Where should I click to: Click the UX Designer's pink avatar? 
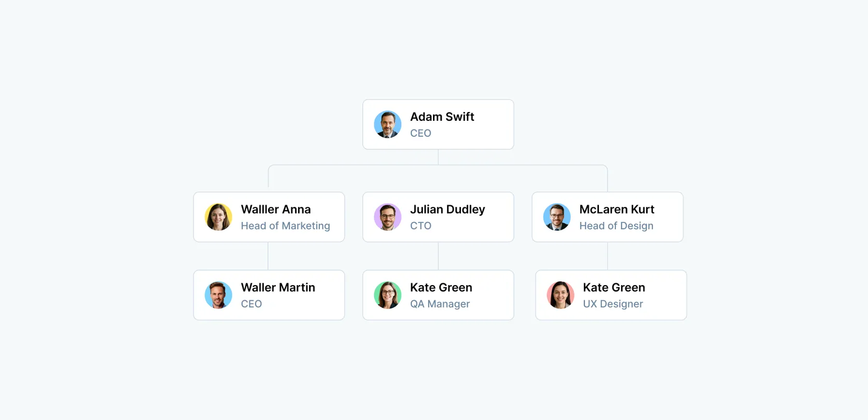pos(561,295)
